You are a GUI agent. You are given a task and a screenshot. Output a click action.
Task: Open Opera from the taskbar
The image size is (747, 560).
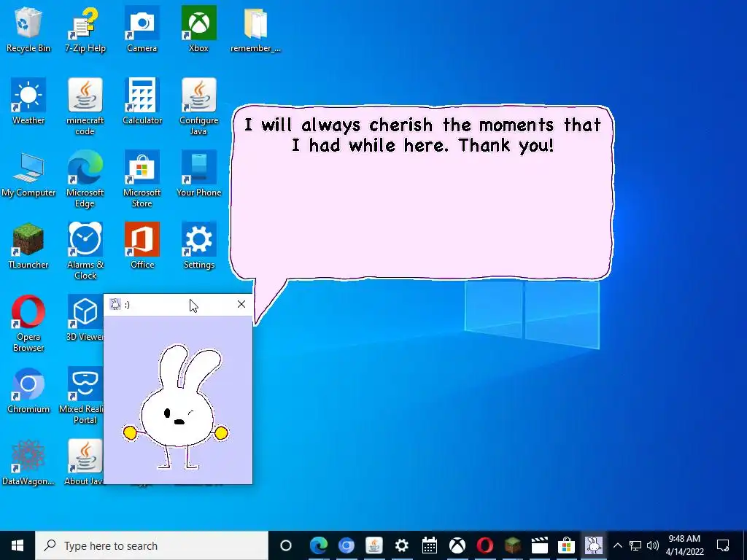[x=484, y=545]
